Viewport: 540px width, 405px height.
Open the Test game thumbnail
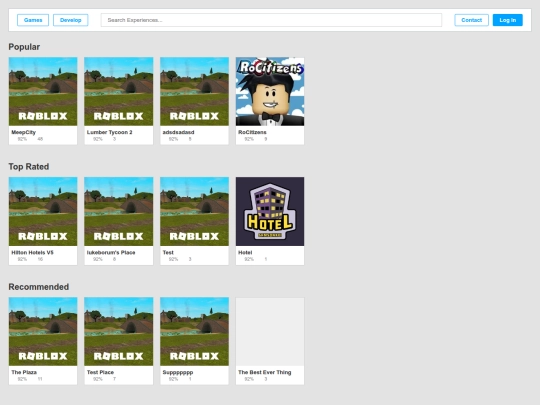[x=194, y=211]
